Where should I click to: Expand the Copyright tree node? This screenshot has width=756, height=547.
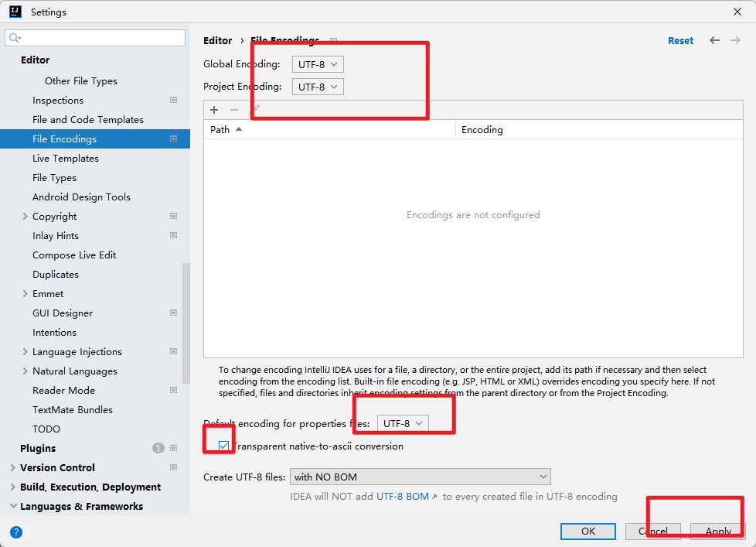click(x=25, y=216)
